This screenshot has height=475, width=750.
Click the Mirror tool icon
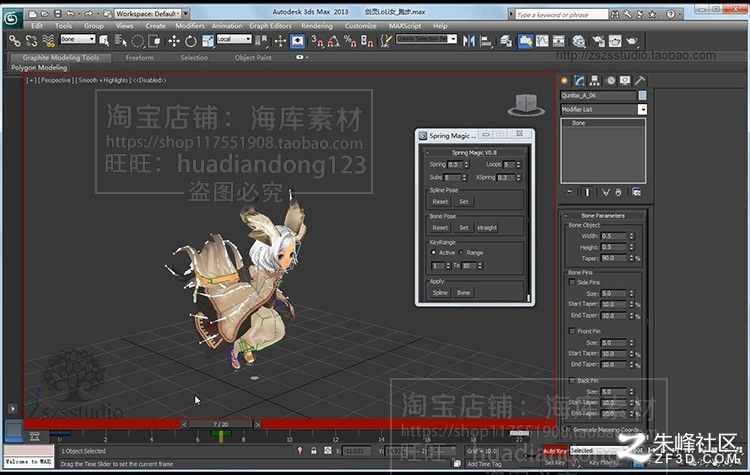(x=469, y=42)
